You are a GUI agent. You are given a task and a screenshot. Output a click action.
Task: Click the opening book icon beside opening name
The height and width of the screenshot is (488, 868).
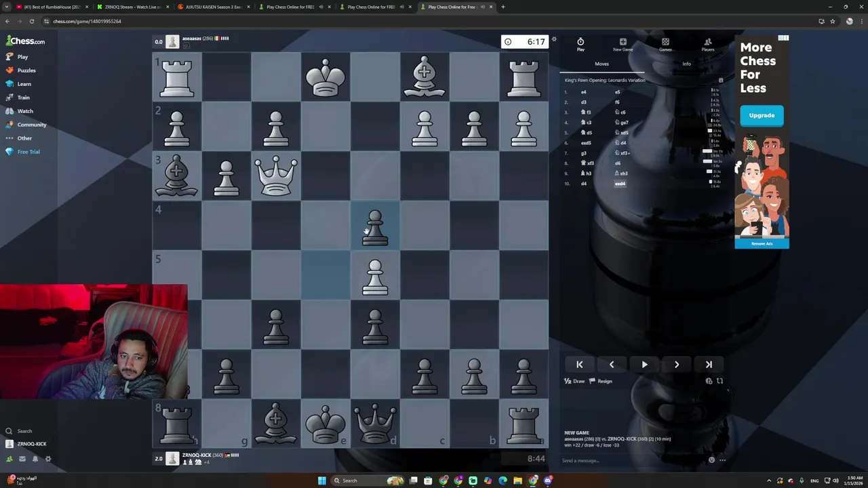(x=721, y=80)
